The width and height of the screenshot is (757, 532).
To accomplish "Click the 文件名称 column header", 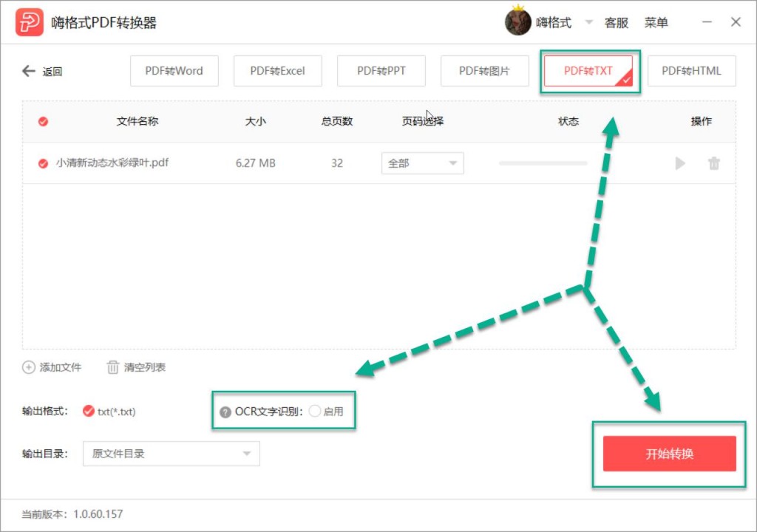I will (137, 121).
